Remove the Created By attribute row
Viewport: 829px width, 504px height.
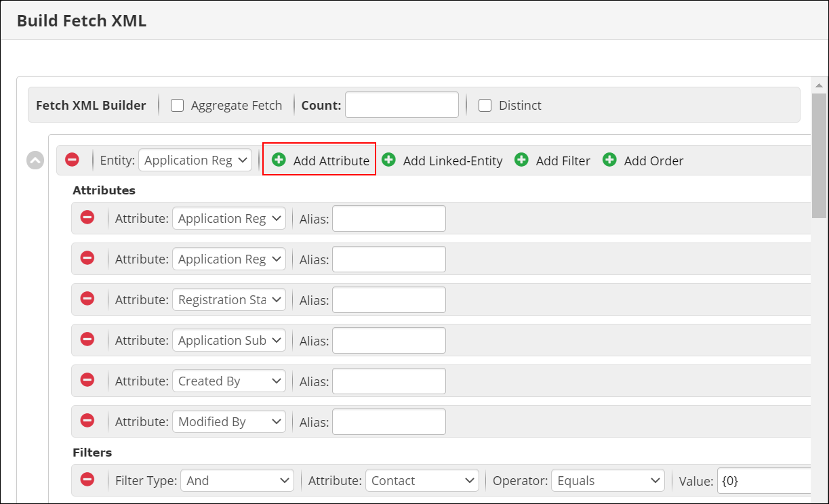coord(87,380)
